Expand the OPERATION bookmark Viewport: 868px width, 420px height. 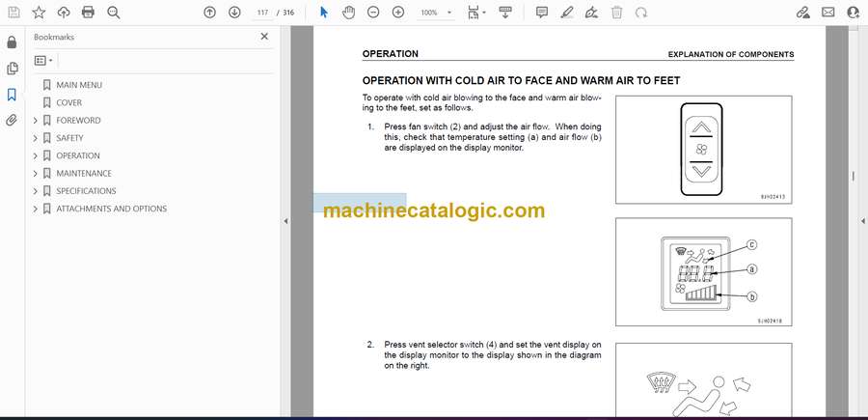point(36,155)
